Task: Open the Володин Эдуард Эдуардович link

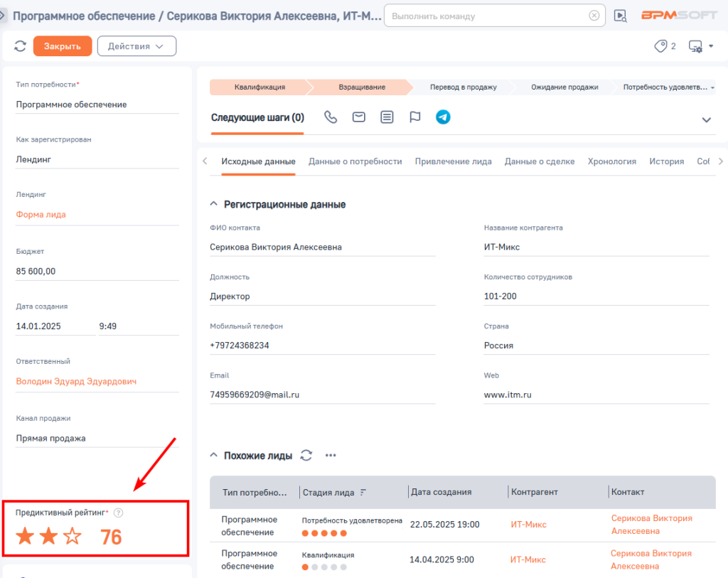Action: [x=76, y=381]
